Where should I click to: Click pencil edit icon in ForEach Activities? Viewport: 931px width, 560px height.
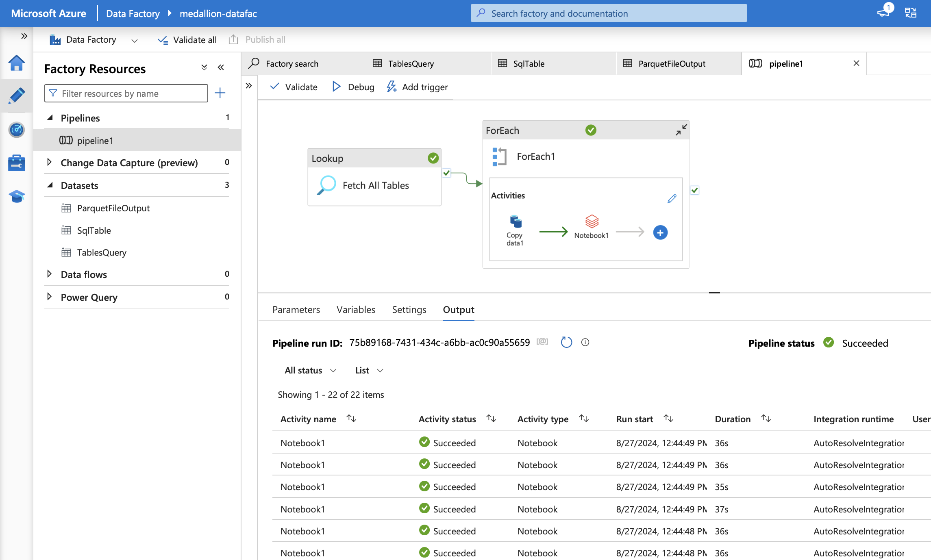point(672,198)
